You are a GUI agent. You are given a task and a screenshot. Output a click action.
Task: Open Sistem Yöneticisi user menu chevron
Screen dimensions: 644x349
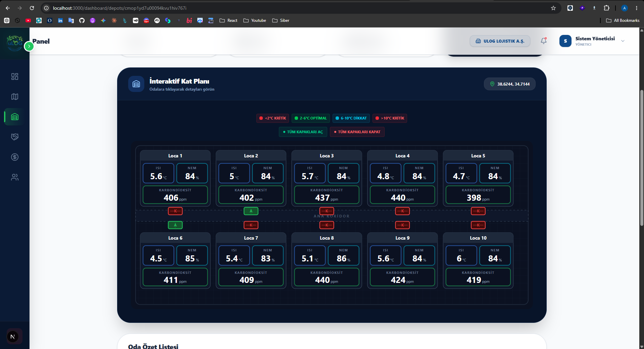(x=623, y=41)
